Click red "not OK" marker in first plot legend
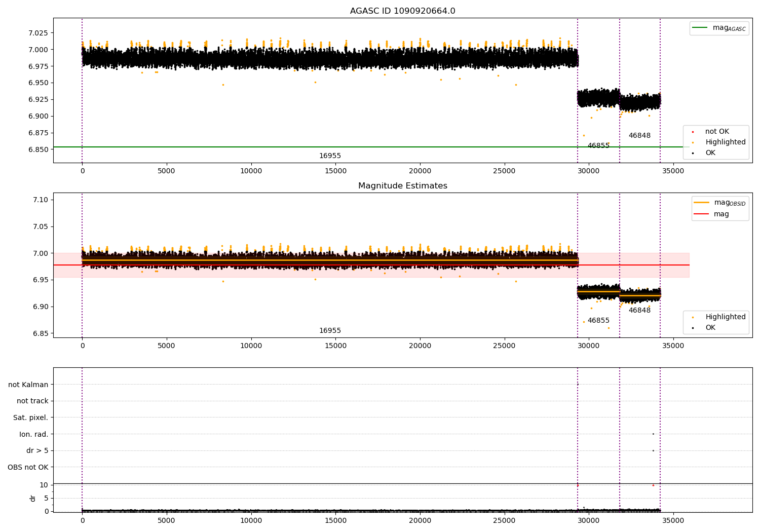This screenshot has width=760, height=532. (693, 132)
